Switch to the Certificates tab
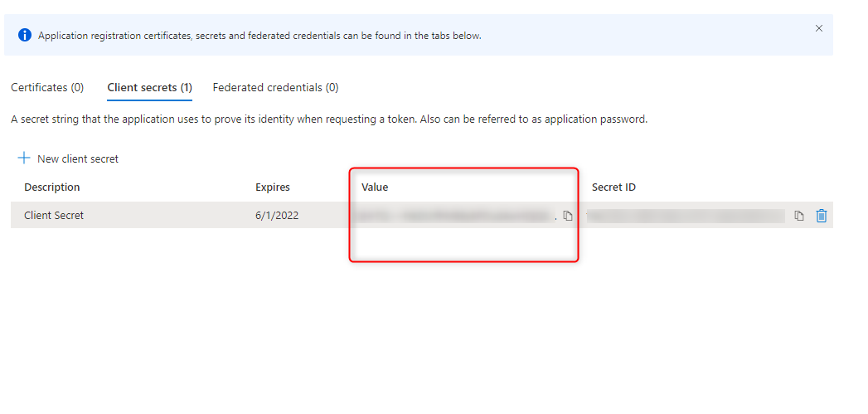The width and height of the screenshot is (868, 414). pos(47,87)
